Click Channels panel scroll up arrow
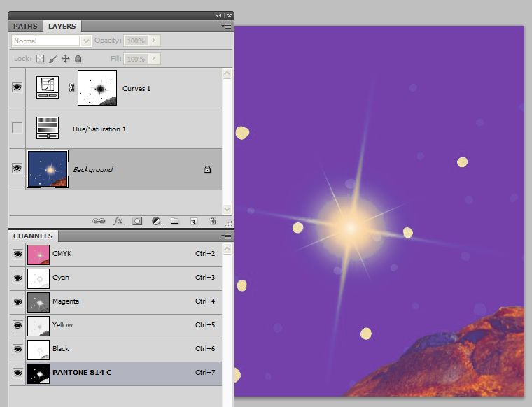The width and height of the screenshot is (532, 407). click(227, 249)
